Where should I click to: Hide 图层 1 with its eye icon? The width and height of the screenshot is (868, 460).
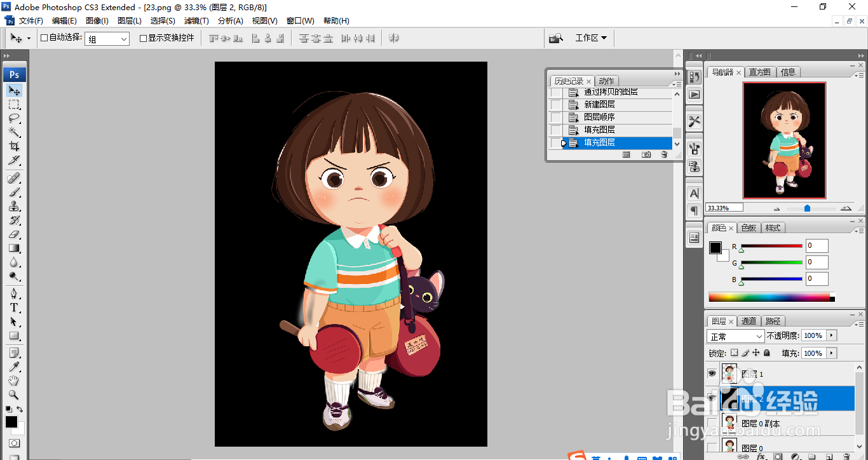coord(712,374)
